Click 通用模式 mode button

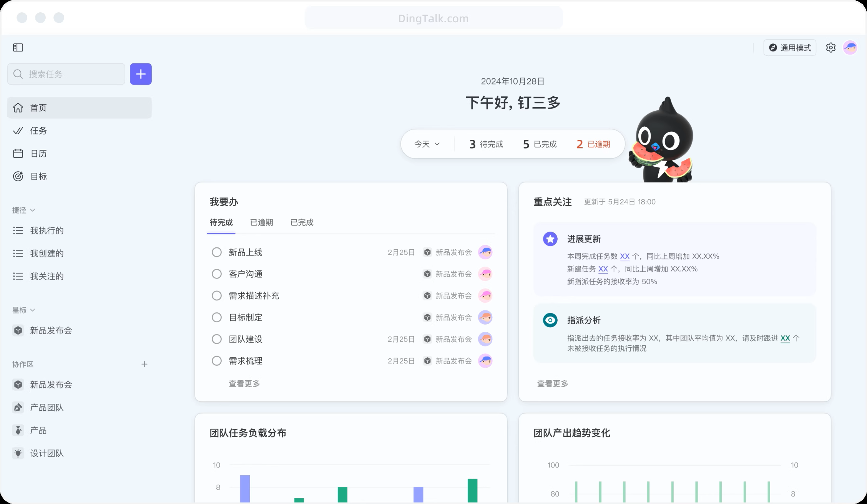coord(790,48)
